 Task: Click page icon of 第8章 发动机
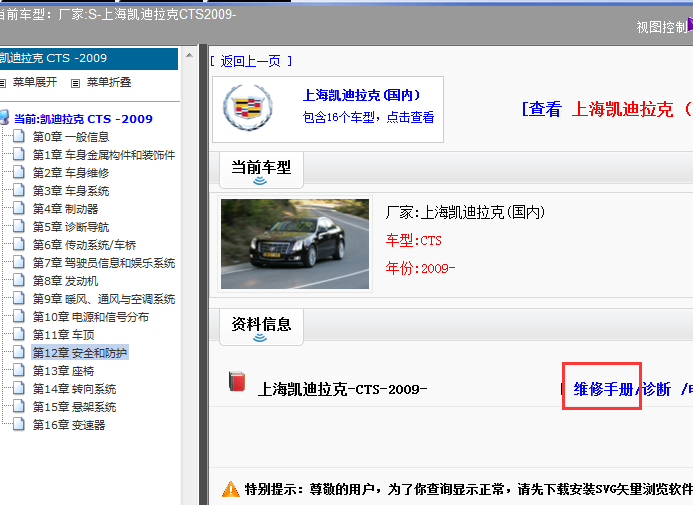[x=19, y=280]
